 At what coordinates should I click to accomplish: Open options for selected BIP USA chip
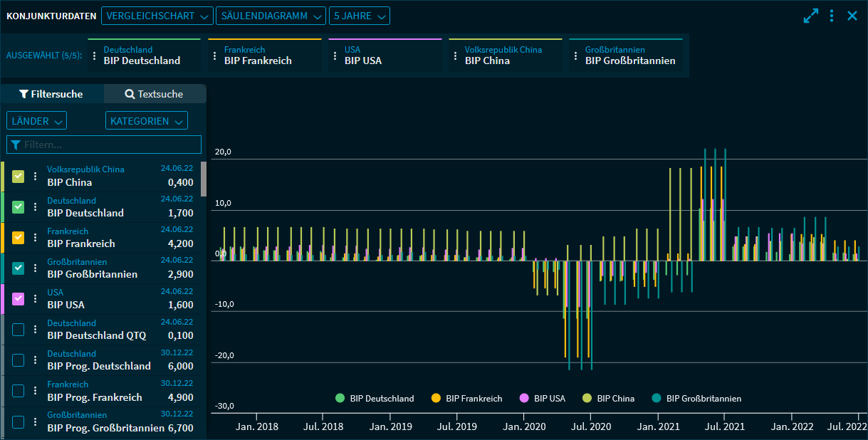[335, 56]
